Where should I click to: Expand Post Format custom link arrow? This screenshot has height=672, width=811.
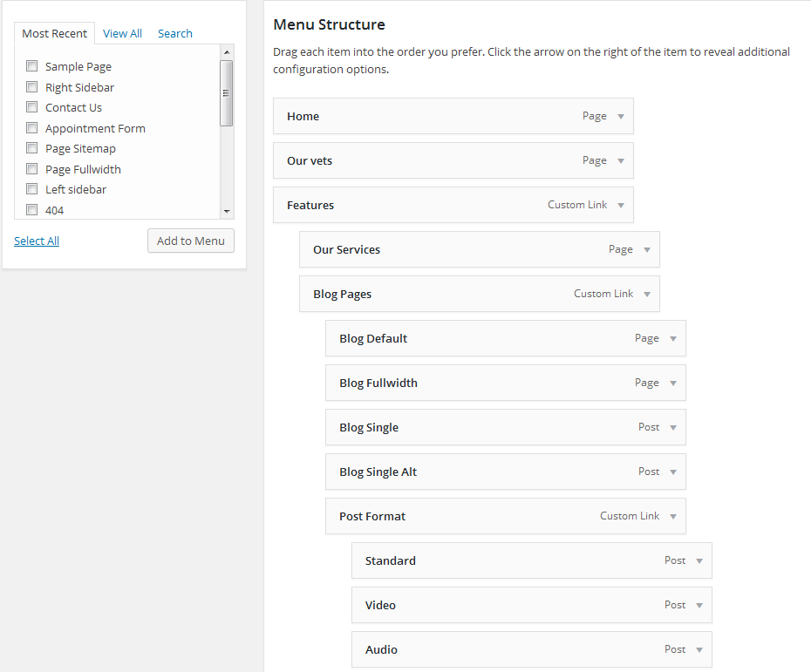pos(673,516)
